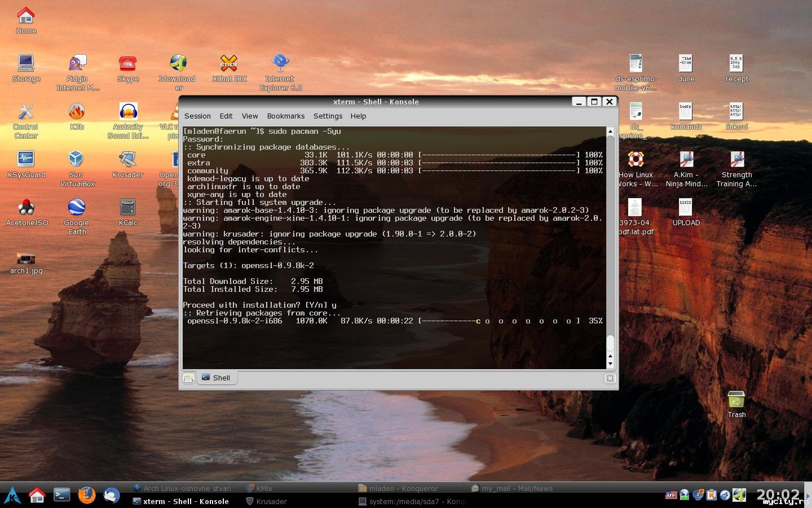Open the Arch Linux K menu launcher
The width and height of the screenshot is (812, 508).
pos(12,495)
